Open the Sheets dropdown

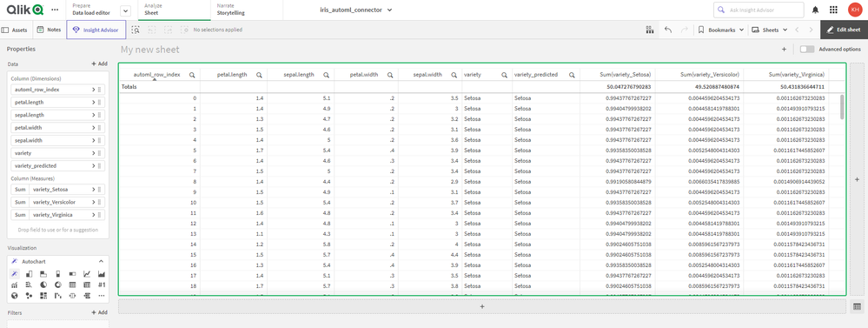pyautogui.click(x=770, y=30)
